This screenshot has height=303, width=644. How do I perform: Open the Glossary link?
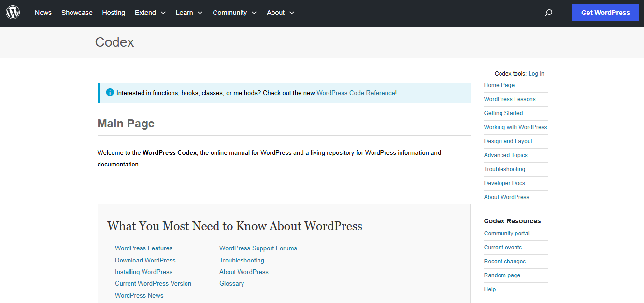pos(231,283)
